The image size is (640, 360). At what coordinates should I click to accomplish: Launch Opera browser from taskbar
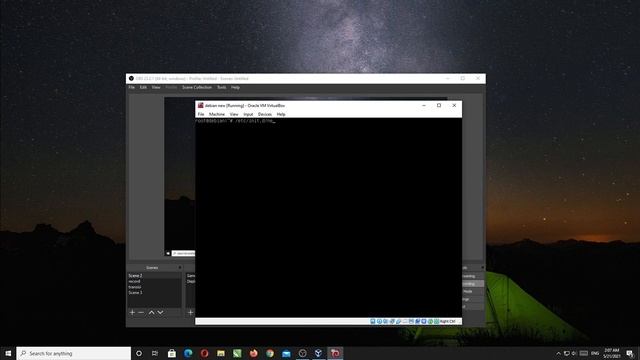click(204, 353)
